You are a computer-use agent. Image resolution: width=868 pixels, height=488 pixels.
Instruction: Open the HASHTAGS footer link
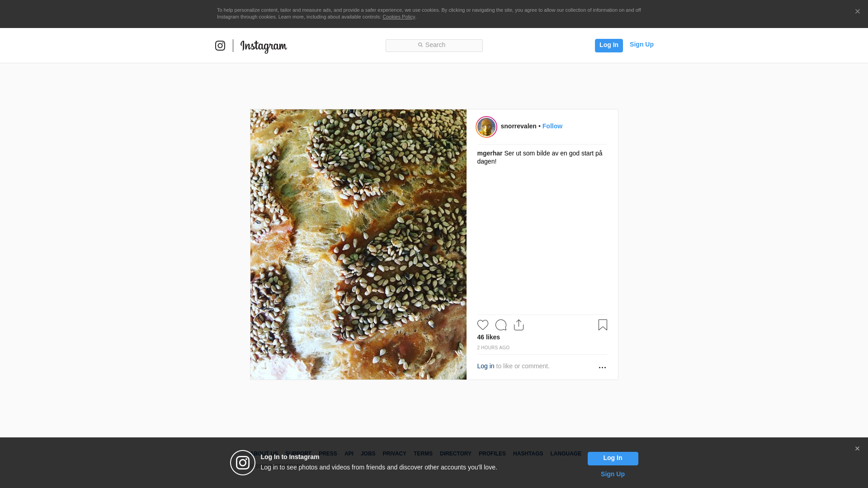[x=528, y=454]
